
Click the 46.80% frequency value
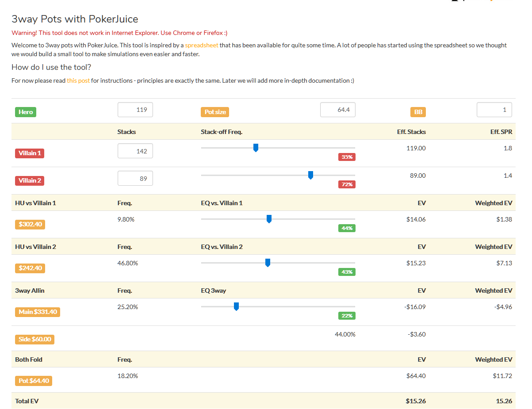click(x=128, y=263)
